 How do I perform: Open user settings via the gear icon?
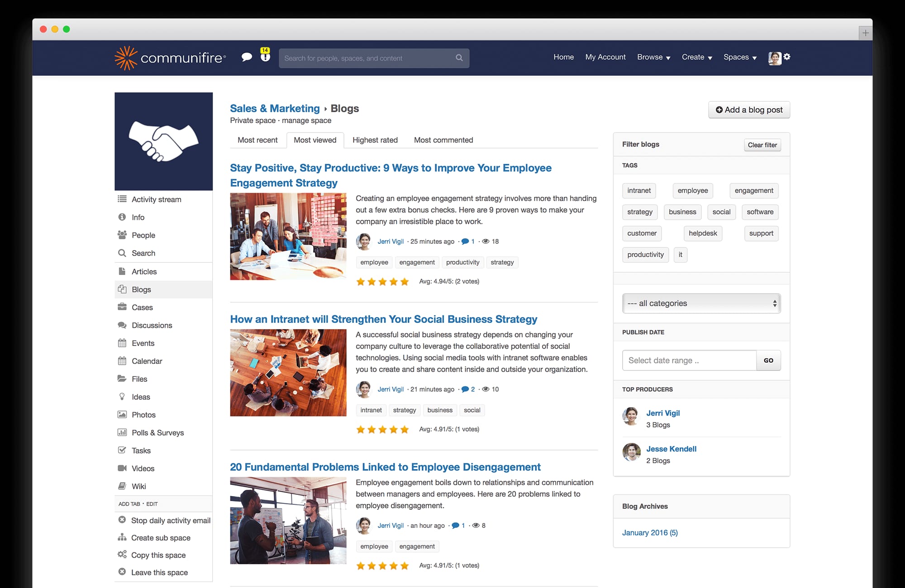tap(788, 57)
